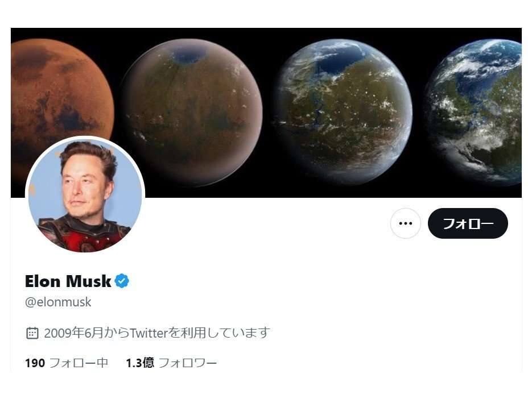The image size is (532, 399).
Task: Click the フォロー中 label text
Action: point(79,363)
